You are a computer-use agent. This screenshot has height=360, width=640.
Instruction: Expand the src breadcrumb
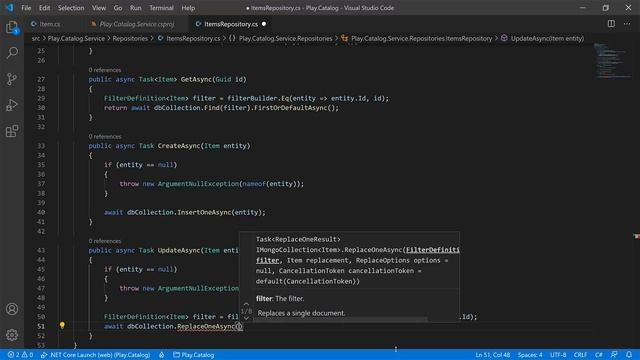click(36, 38)
